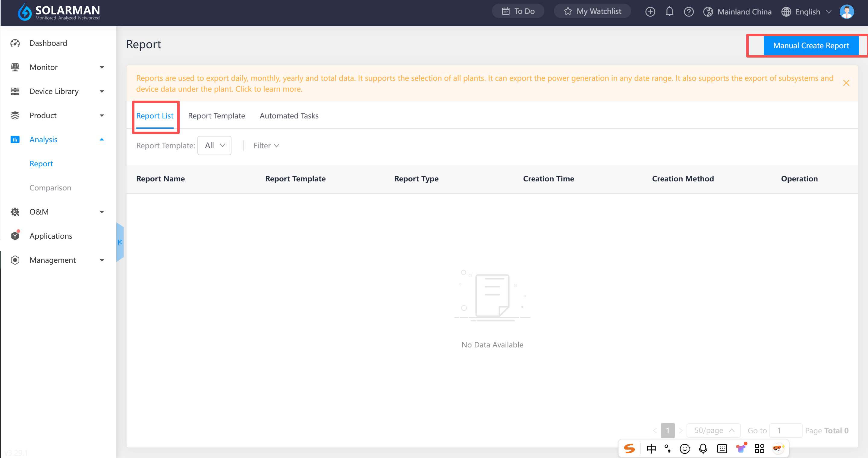The height and width of the screenshot is (458, 868).
Task: Click the plus circle add icon
Action: coord(650,11)
